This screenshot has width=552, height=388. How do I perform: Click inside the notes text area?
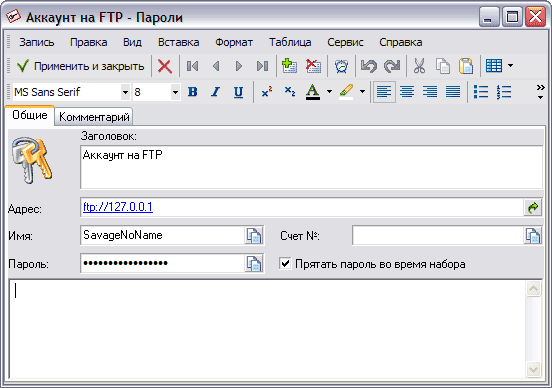(268, 329)
